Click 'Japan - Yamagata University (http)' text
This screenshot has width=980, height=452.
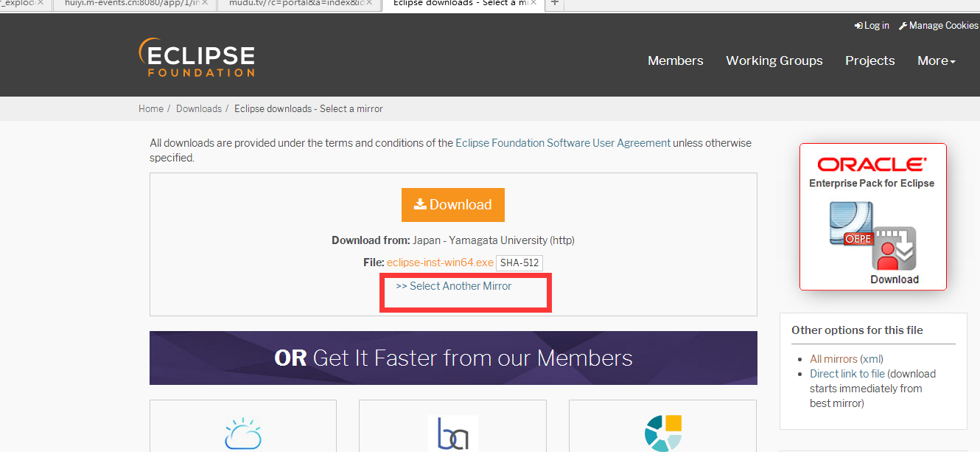494,240
